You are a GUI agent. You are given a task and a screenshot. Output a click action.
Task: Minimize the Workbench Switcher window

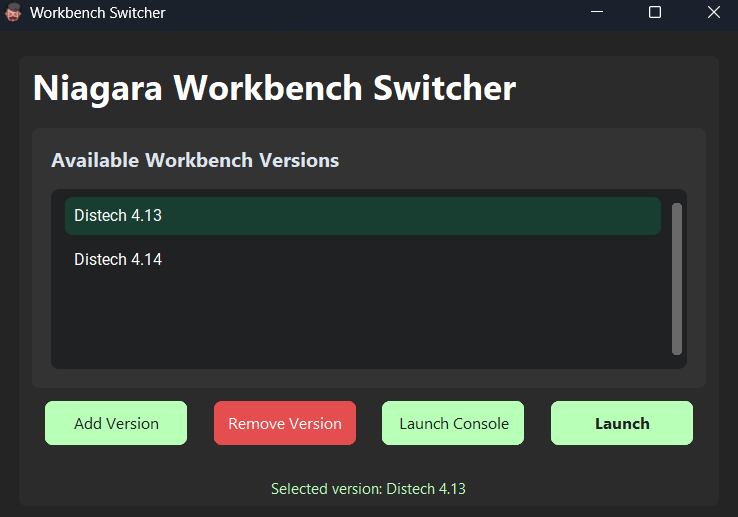click(x=597, y=12)
